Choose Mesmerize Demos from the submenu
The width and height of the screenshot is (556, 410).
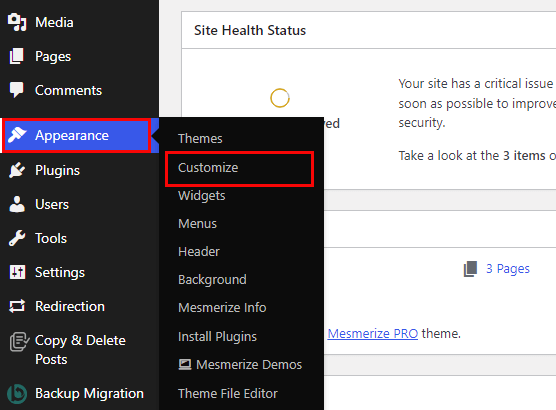(240, 364)
